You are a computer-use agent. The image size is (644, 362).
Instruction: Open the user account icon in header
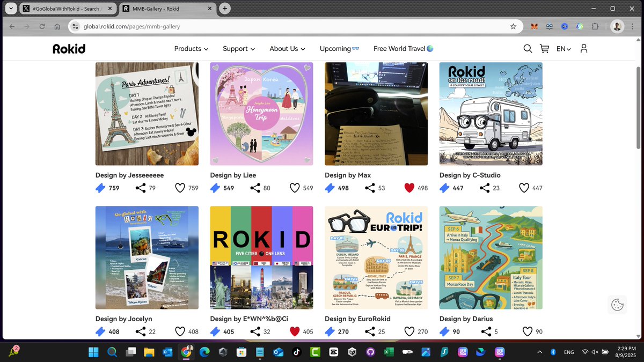584,48
